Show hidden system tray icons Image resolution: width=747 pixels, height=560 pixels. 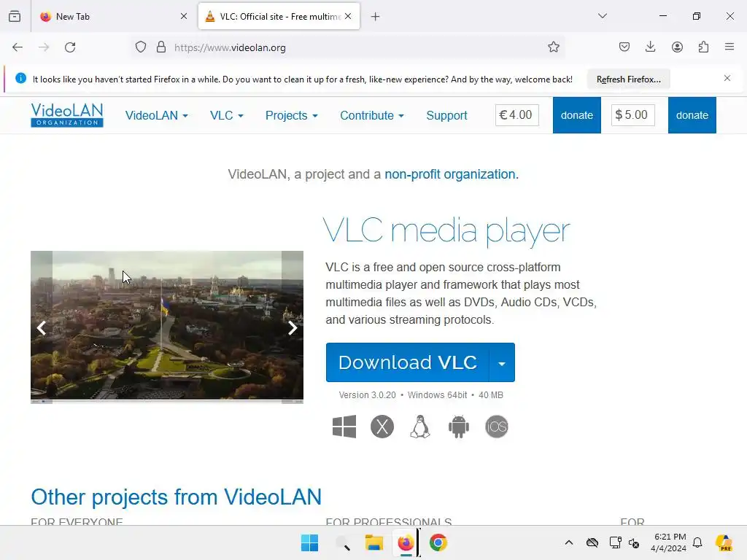(x=569, y=542)
